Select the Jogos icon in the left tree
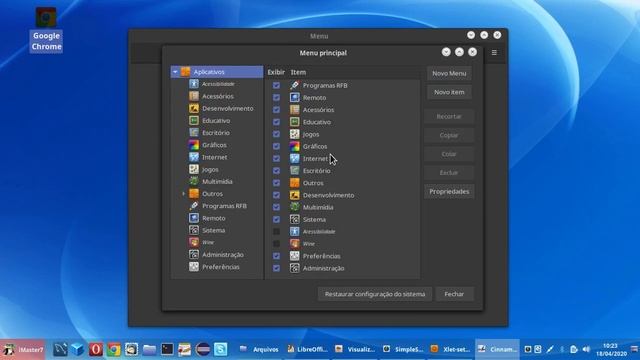The image size is (640, 360). point(194,169)
